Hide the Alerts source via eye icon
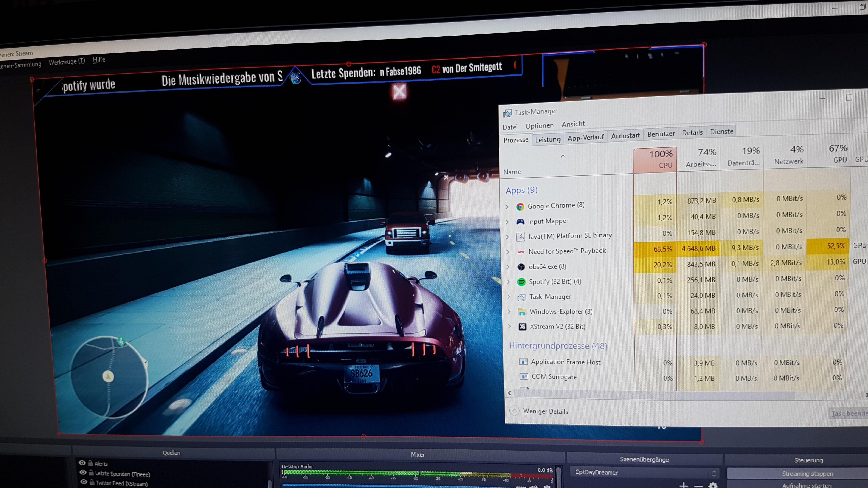 [x=82, y=463]
